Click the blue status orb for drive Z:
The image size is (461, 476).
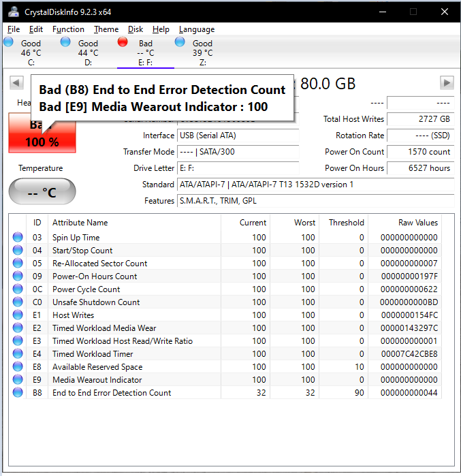180,42
